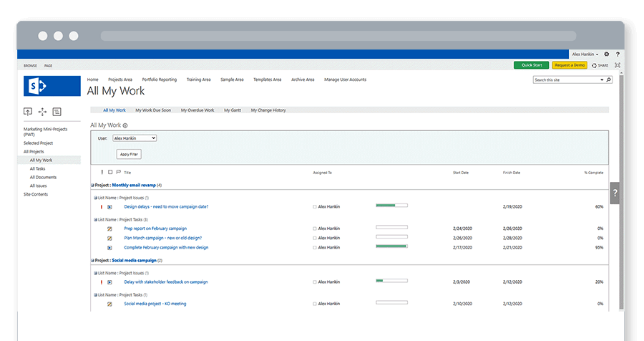The width and height of the screenshot is (644, 341).
Task: Switch to the My Overdue Work tab
Action: [x=197, y=110]
